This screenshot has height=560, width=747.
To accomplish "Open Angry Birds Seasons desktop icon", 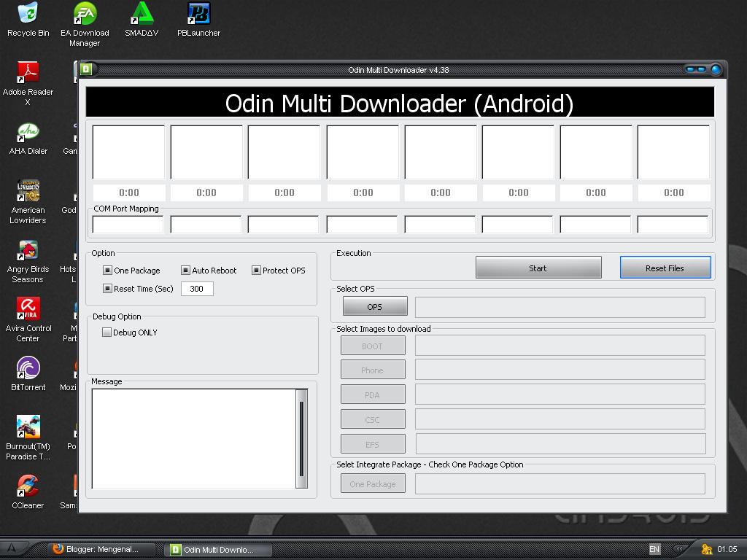I will coord(28,261).
